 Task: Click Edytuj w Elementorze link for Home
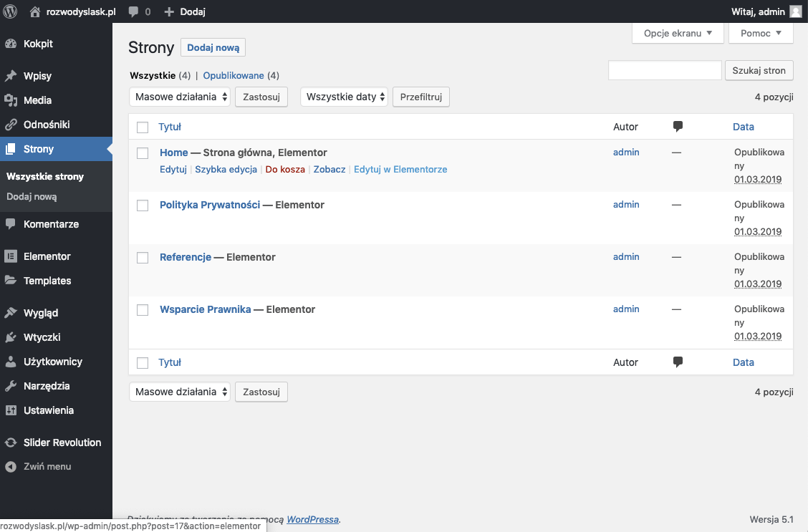[400, 170]
